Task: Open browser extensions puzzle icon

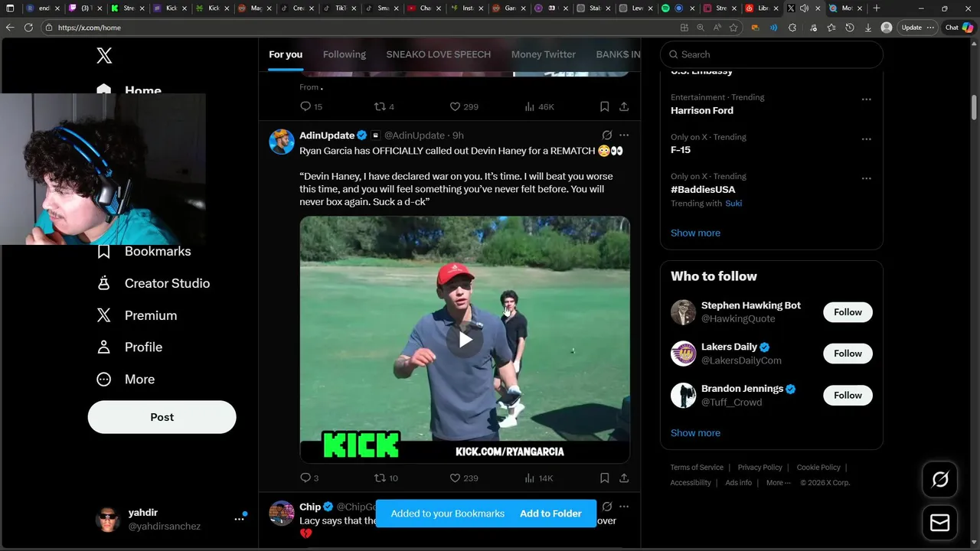Action: 792,27
